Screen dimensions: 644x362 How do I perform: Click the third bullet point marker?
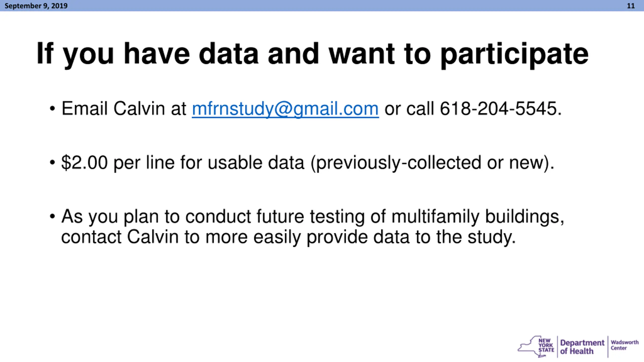(52, 216)
